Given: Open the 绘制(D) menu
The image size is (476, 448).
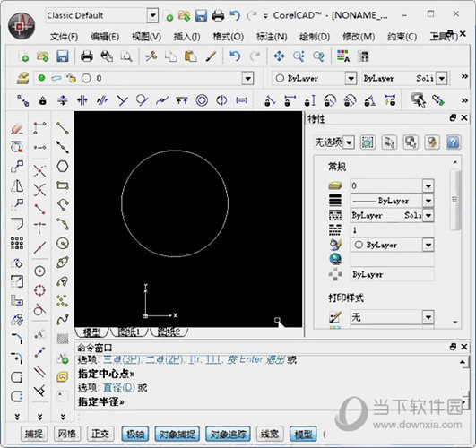Looking at the screenshot, I should [x=315, y=37].
